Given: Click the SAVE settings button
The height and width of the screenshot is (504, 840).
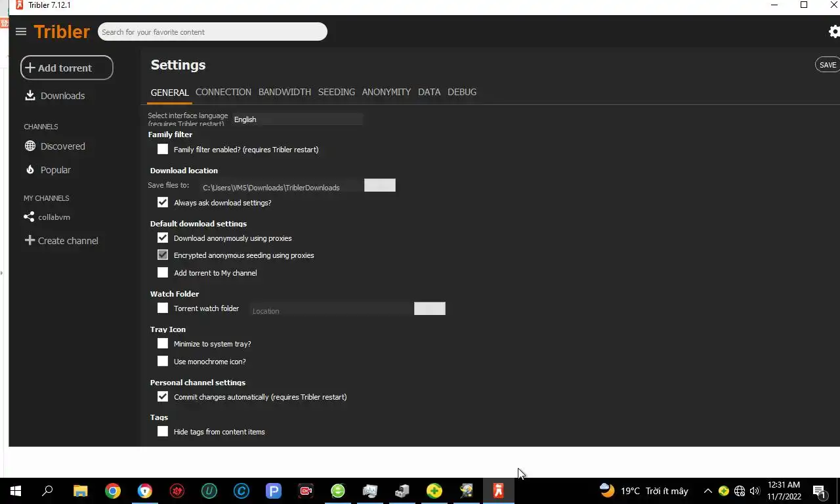Looking at the screenshot, I should pyautogui.click(x=828, y=65).
